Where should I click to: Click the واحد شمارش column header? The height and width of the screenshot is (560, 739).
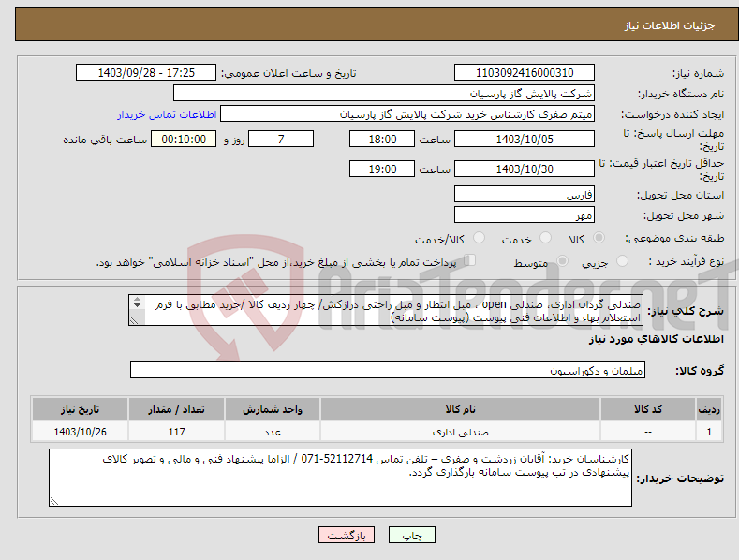pyautogui.click(x=273, y=409)
